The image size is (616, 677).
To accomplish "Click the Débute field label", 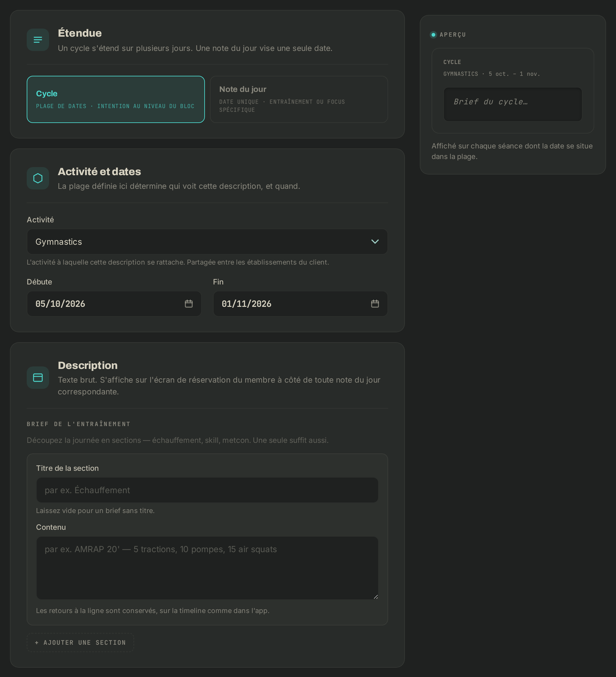I will tap(39, 282).
